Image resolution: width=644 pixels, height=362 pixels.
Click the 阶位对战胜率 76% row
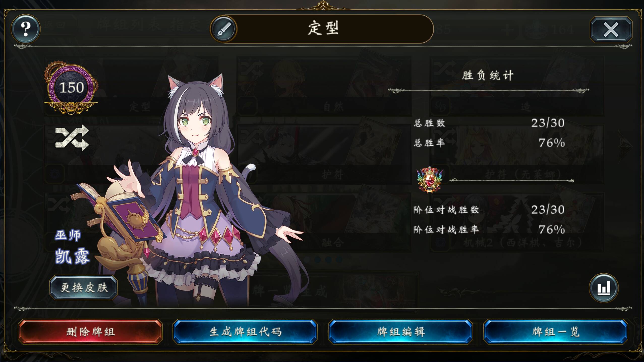pos(489,229)
